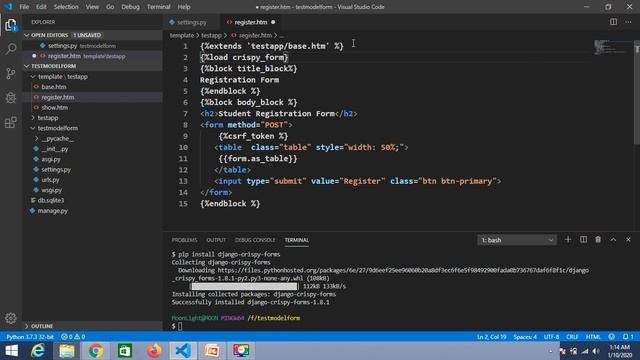This screenshot has width=640, height=360.
Task: Switch to Visual Studio Code taskbar icon
Action: [x=183, y=351]
